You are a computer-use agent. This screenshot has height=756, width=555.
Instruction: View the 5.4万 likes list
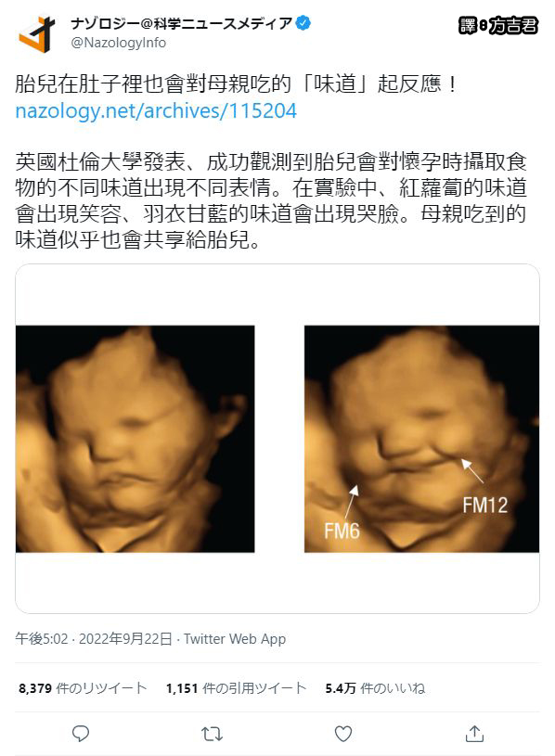click(375, 688)
